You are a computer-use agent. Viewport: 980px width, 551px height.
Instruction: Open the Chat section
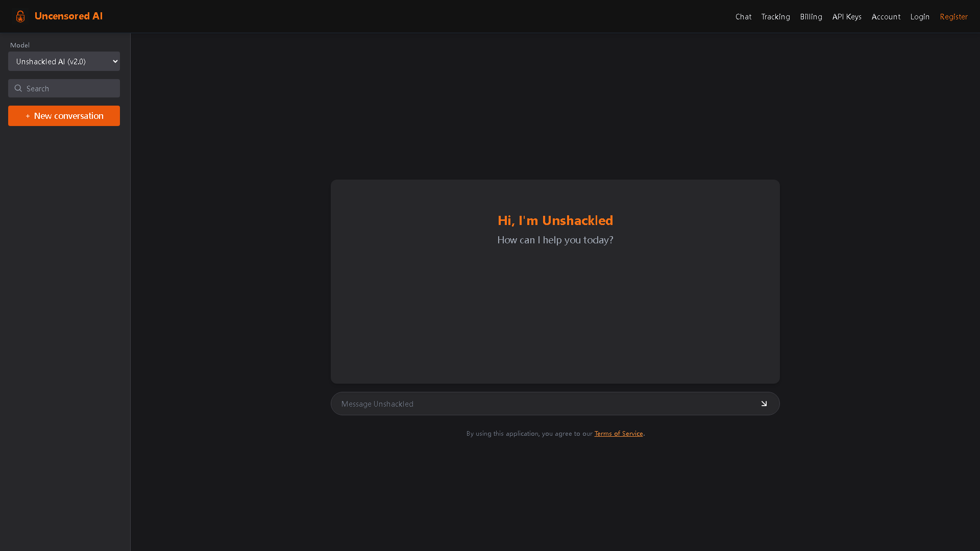(x=743, y=16)
